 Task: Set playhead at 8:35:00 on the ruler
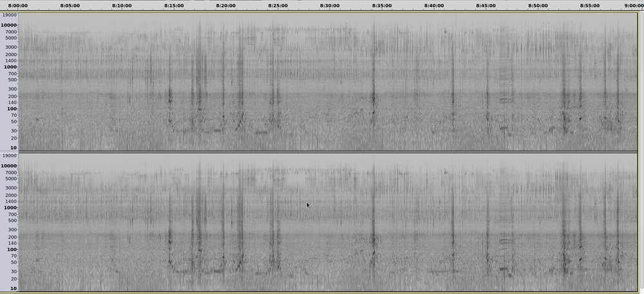[382, 5]
